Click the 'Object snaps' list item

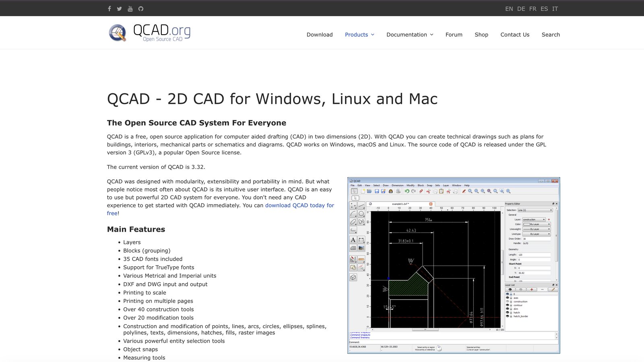coord(140,350)
